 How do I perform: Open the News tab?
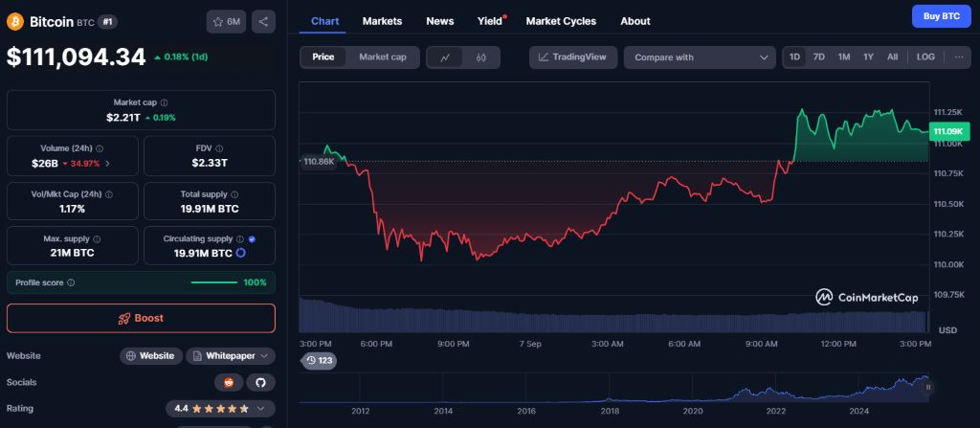[x=440, y=21]
